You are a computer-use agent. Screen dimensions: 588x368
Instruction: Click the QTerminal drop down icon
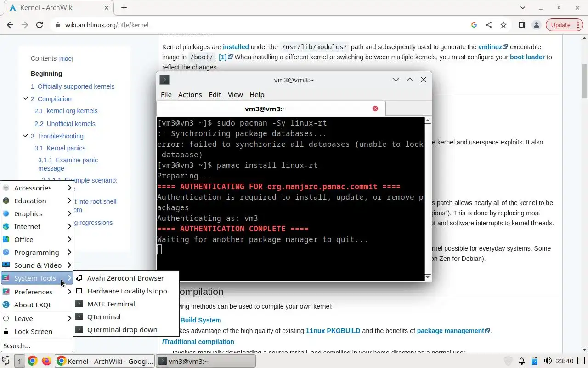point(79,329)
